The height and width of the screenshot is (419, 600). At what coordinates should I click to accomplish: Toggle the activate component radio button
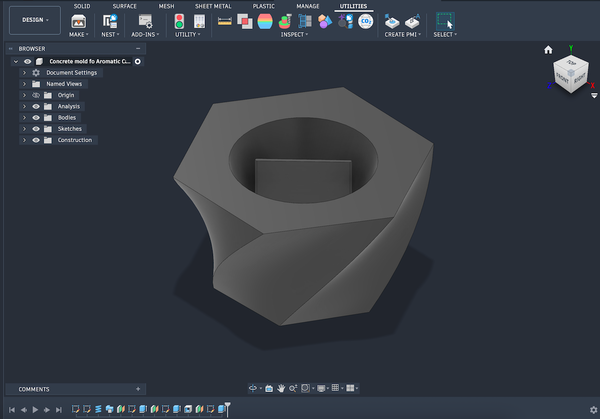click(x=138, y=61)
